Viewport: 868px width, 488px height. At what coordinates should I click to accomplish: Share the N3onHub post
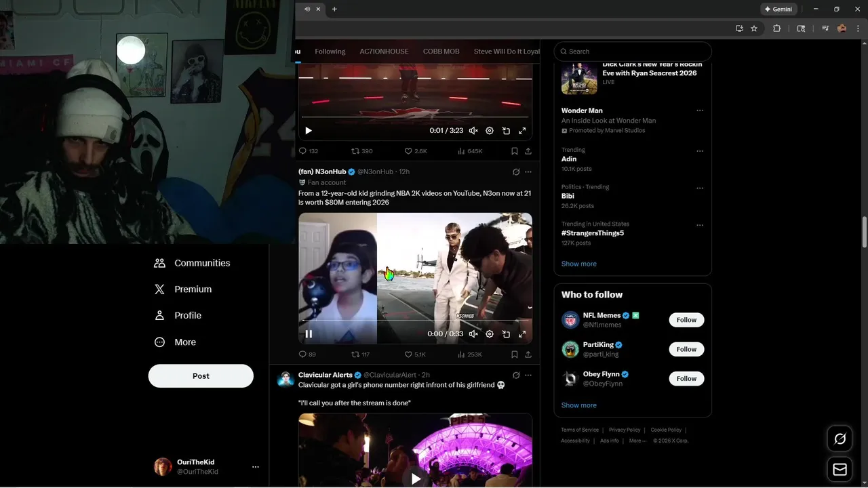[x=528, y=354]
